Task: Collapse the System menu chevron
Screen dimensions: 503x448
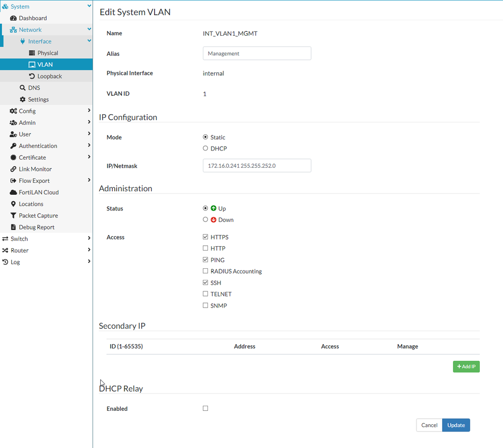Action: click(x=89, y=6)
